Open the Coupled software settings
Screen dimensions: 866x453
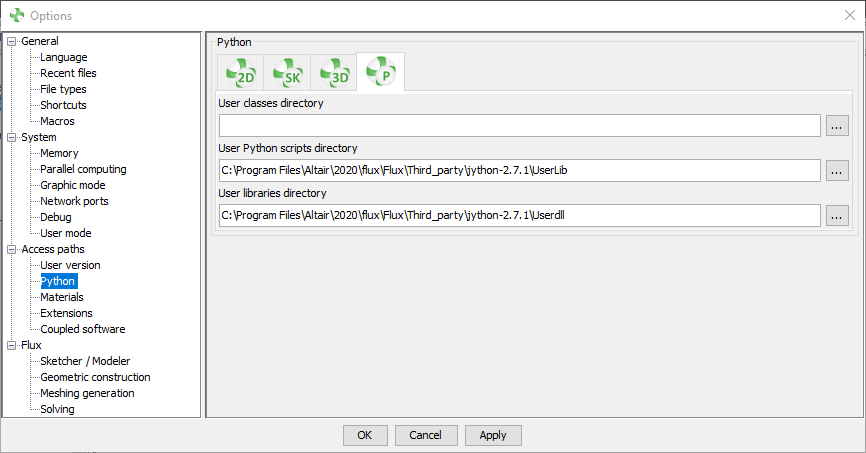click(82, 330)
